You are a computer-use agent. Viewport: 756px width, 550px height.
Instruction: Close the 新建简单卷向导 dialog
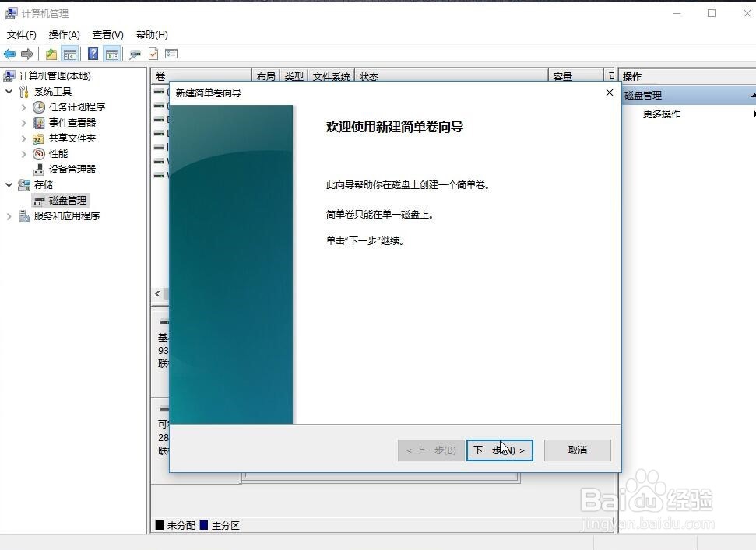point(610,93)
